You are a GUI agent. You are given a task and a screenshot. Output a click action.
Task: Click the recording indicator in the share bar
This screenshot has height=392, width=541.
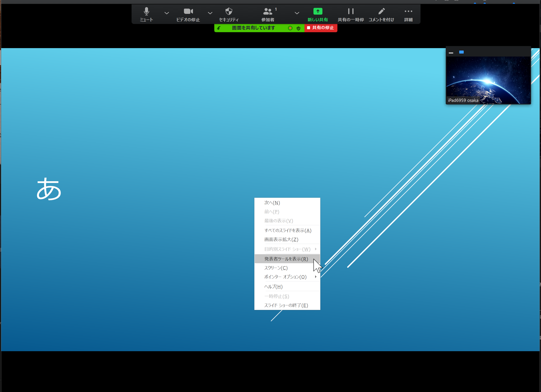tap(290, 28)
